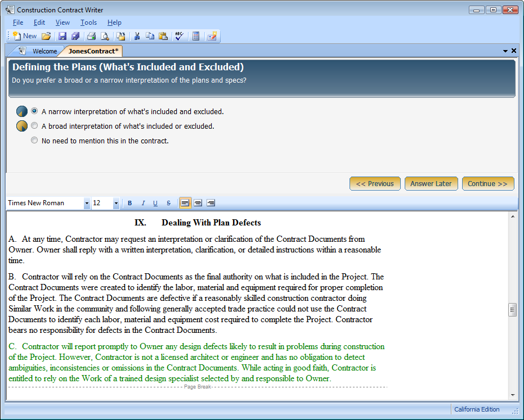Viewport: 524px width, 420px height.
Task: Open the calculator tool icon
Action: (x=196, y=36)
